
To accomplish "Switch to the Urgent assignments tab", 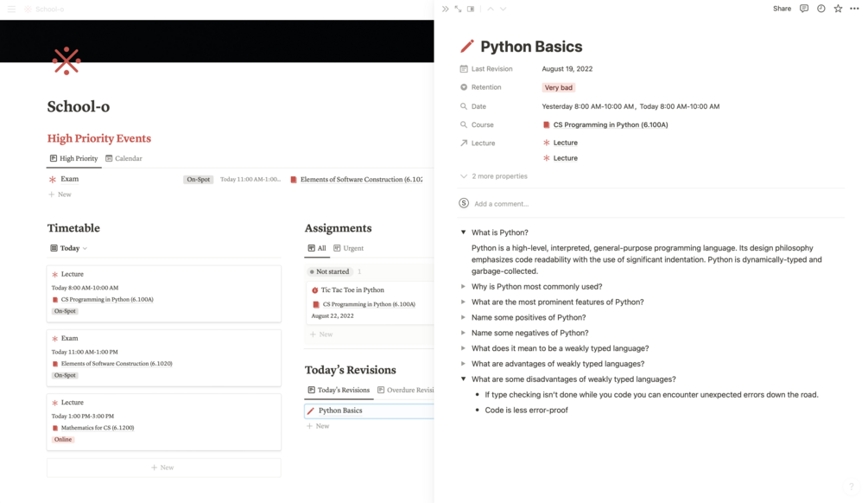I will click(349, 248).
